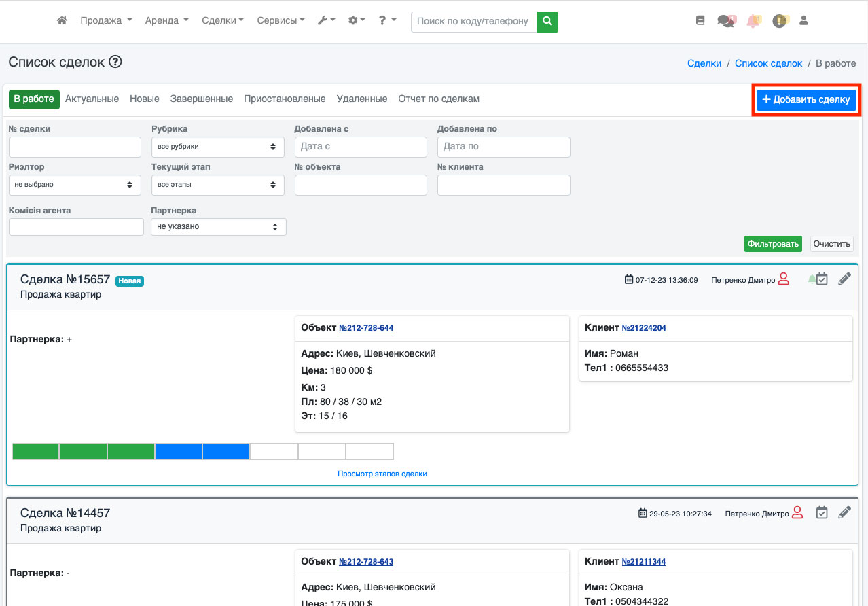Open the bell notifications icon
Screen dimensions: 868x606
pyautogui.click(x=753, y=21)
